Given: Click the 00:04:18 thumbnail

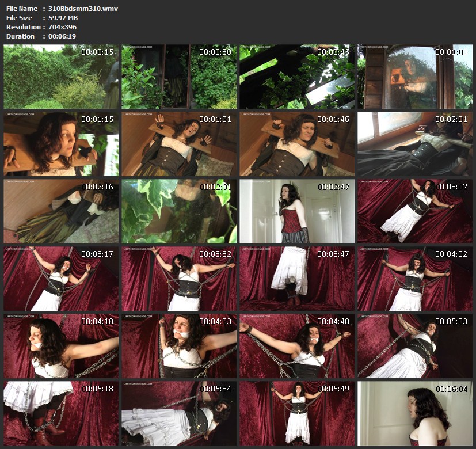Looking at the screenshot, I should click(x=61, y=346).
